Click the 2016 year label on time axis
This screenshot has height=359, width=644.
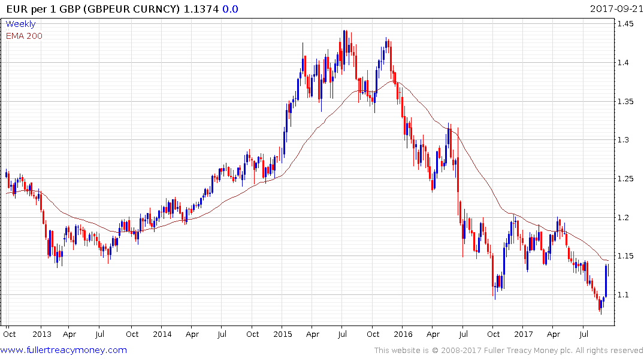coord(403,334)
